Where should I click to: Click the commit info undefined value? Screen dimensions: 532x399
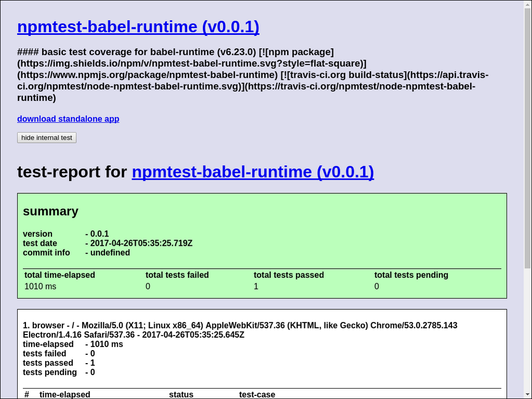(110, 253)
